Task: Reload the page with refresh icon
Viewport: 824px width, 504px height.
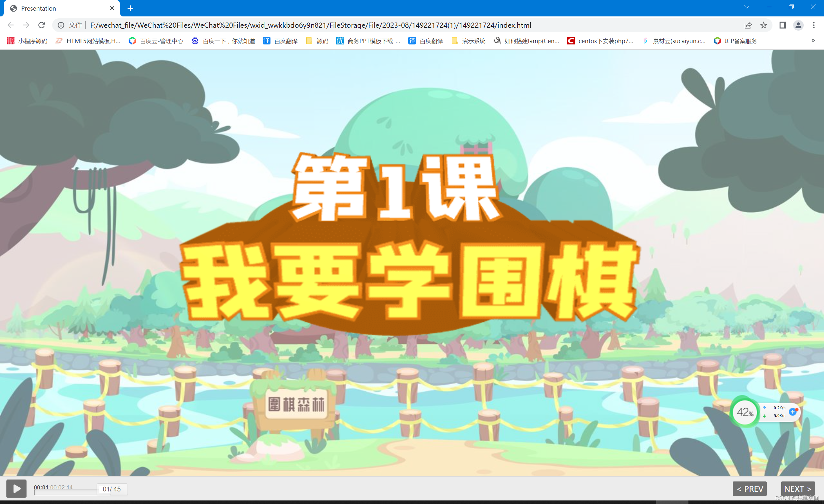Action: click(x=42, y=25)
